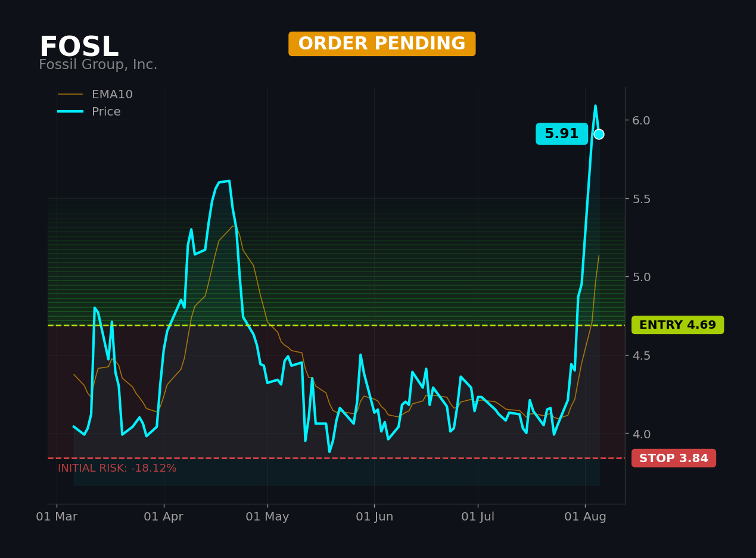Click the Fossil Group, Inc. subtitle
Image resolution: width=756 pixels, height=558 pixels.
coord(98,65)
